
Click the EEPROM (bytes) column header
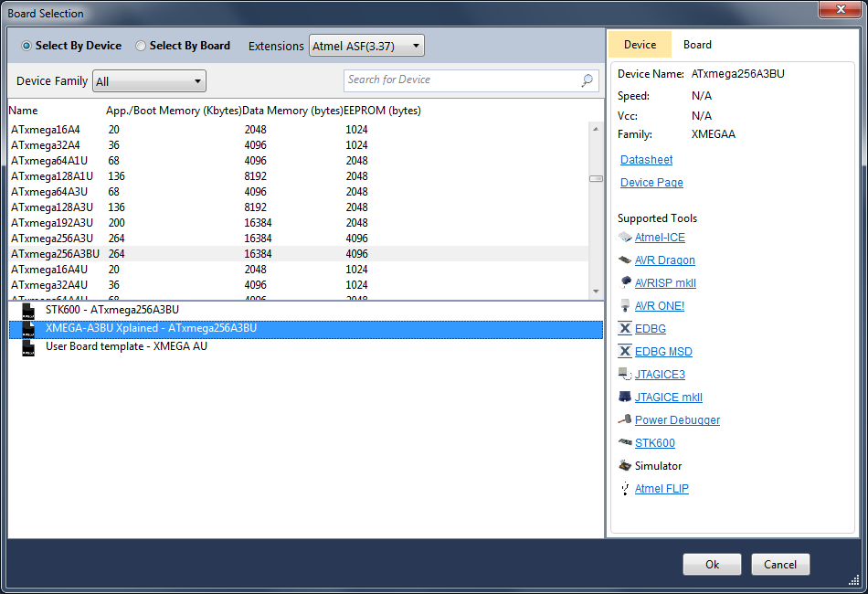[x=382, y=111]
